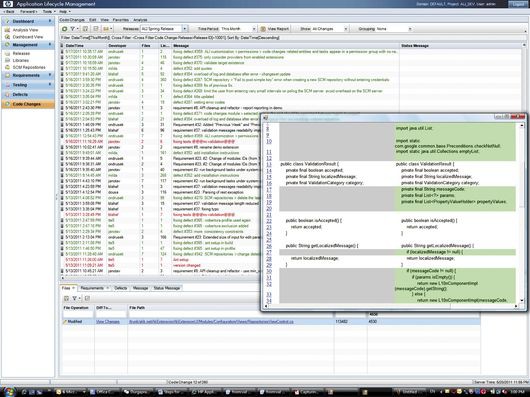
Task: Click the yellow envelope send icon
Action: [106, 29]
